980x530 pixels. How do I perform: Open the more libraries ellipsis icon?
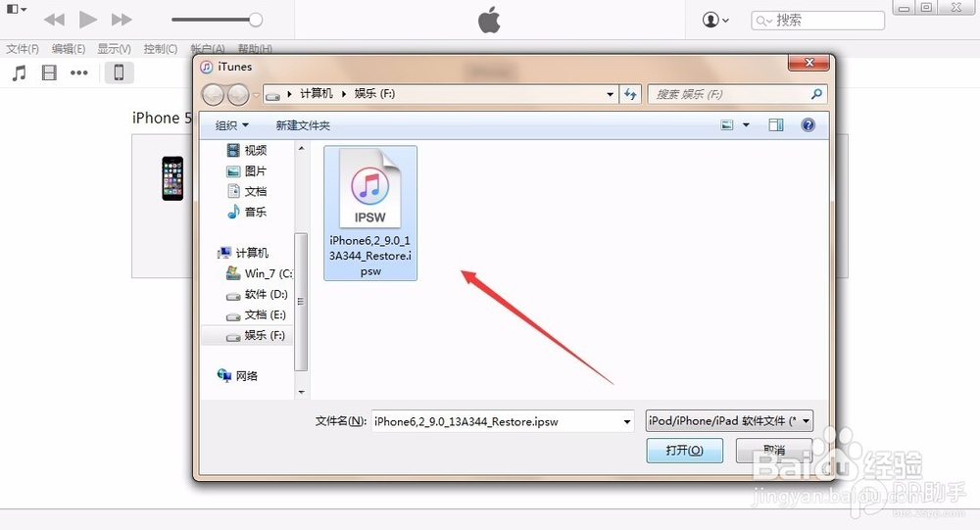[78, 73]
